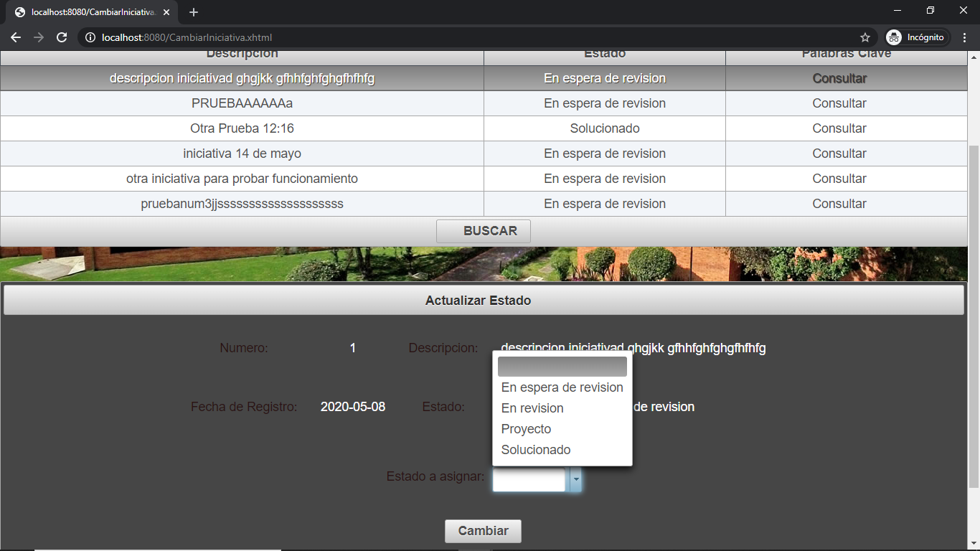This screenshot has height=551, width=980.
Task: Open Consultar for PRUEBAAAAAAa row
Action: (839, 103)
